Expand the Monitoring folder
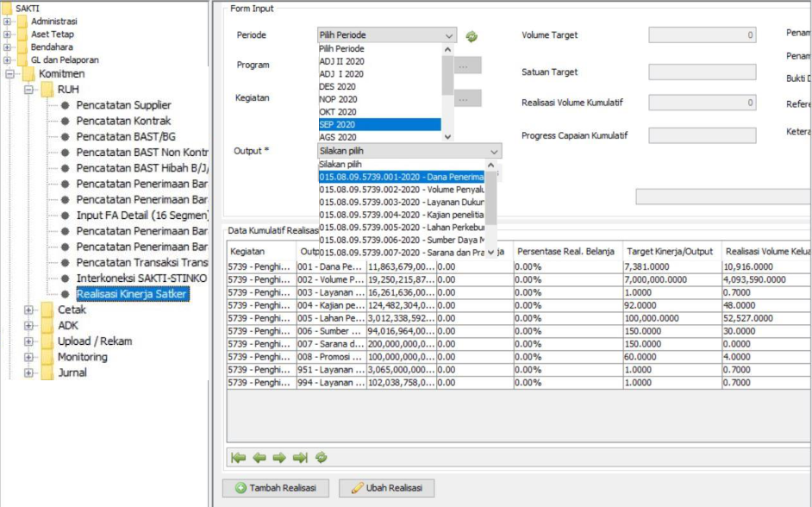812x507 pixels. point(29,357)
